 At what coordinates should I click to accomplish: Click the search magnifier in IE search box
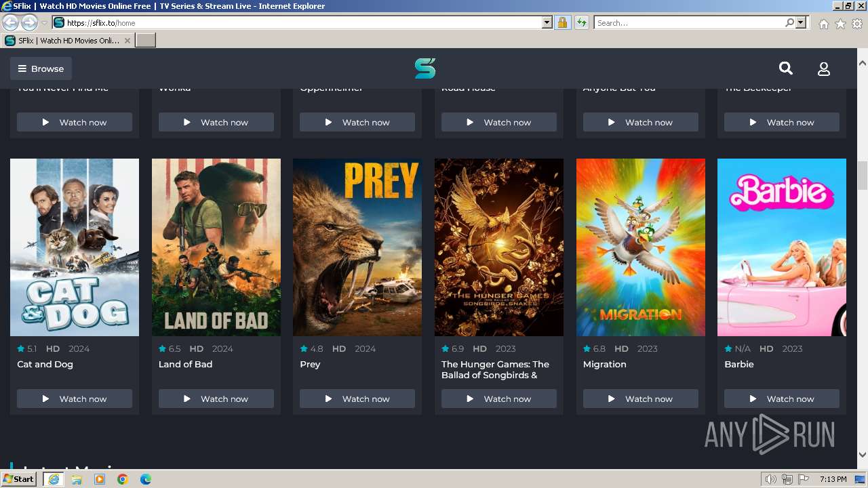pyautogui.click(x=789, y=22)
